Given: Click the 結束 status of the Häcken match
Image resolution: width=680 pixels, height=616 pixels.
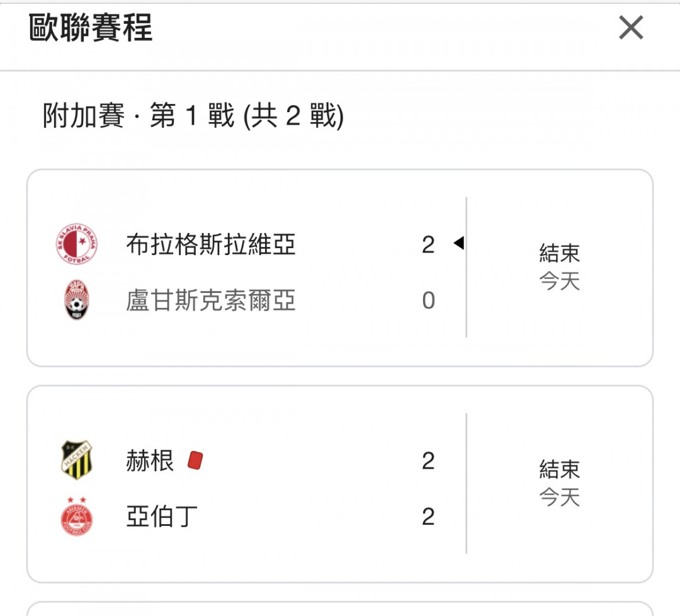Looking at the screenshot, I should click(x=560, y=469).
